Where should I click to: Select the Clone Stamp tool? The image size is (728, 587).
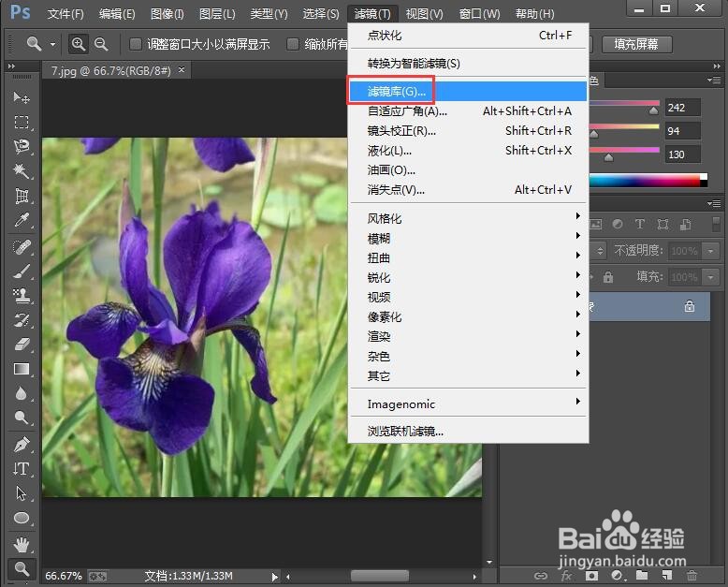tap(22, 296)
